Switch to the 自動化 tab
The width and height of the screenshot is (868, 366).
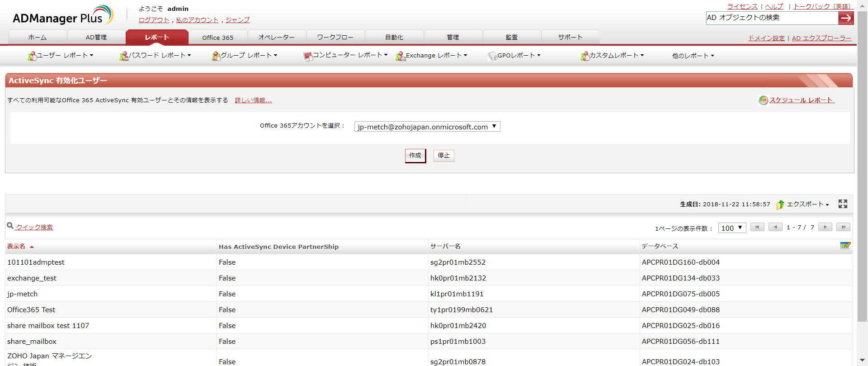coord(394,37)
